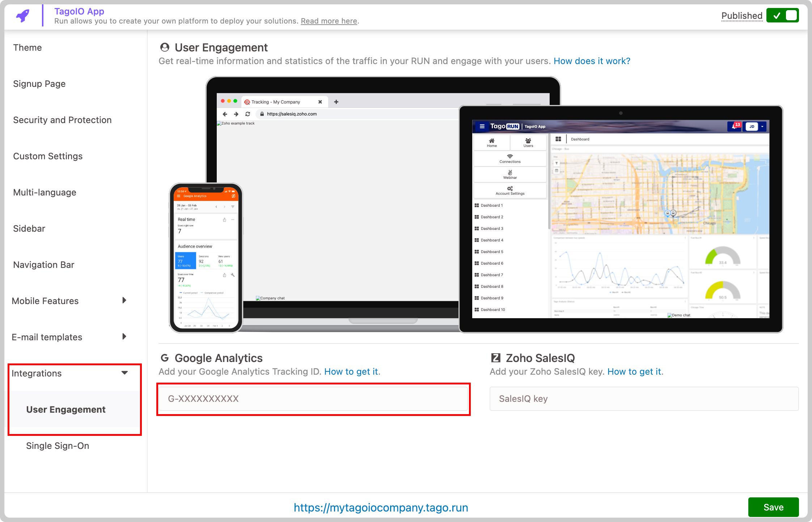Click the TagoIO rocket icon
Image resolution: width=812 pixels, height=522 pixels.
[23, 16]
